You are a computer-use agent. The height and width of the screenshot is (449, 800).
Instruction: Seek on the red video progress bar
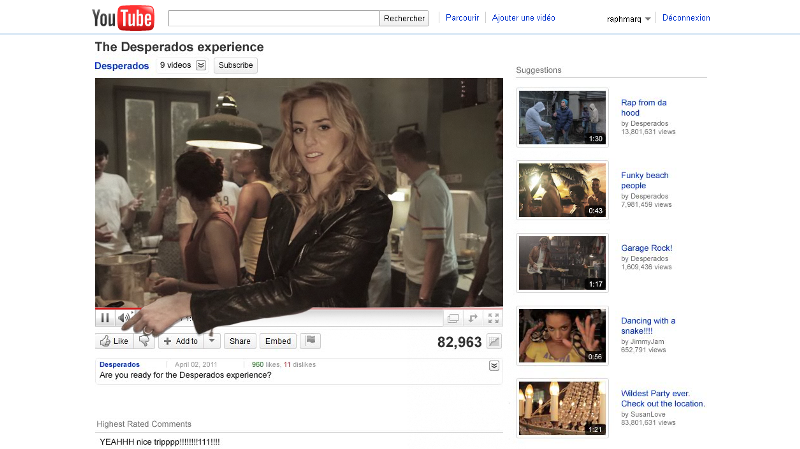[x=298, y=308]
